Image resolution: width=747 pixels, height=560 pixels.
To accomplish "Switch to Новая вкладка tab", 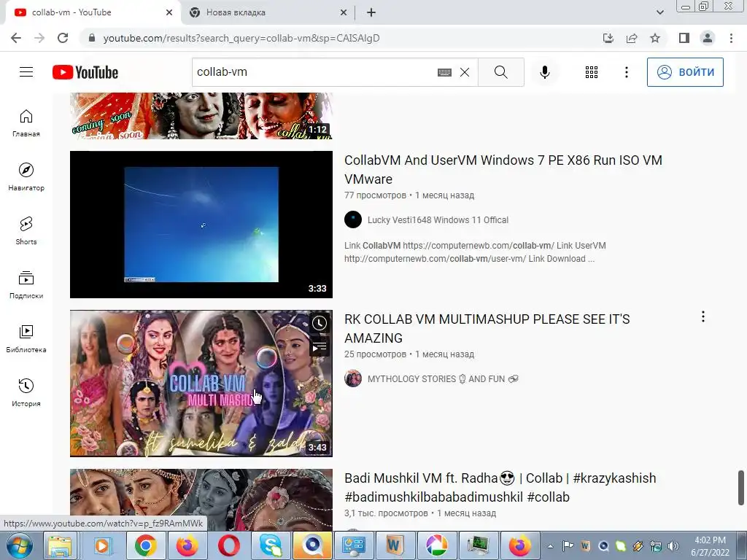I will [x=268, y=12].
